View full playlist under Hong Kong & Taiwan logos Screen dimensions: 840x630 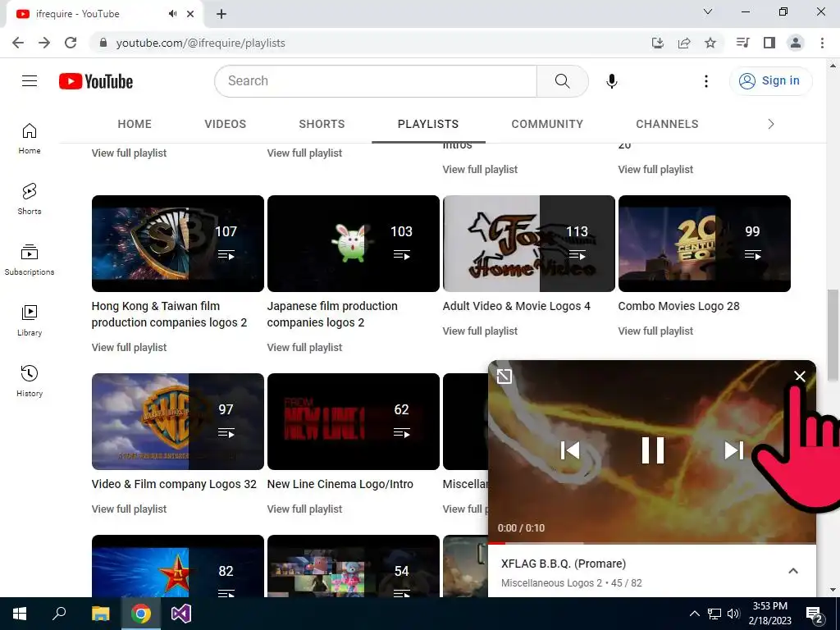[129, 347]
